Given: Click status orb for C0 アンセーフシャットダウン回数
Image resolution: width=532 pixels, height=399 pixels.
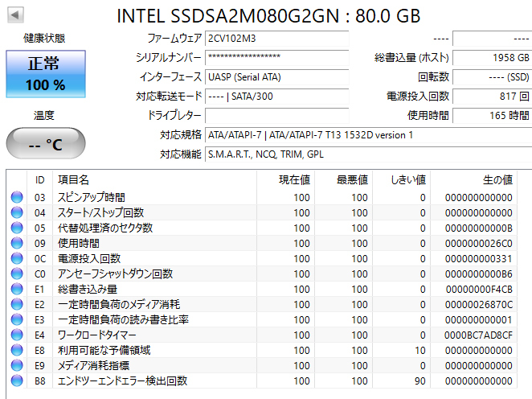Looking at the screenshot, I should [x=17, y=274].
